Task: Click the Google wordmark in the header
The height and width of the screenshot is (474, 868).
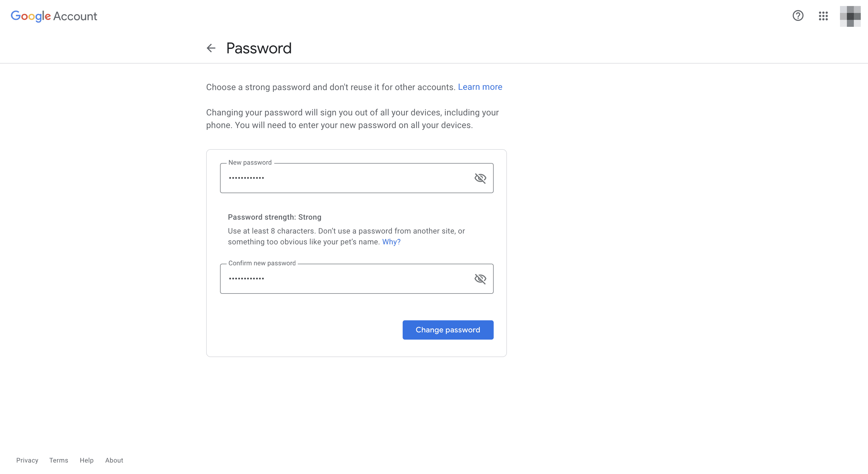Action: 31,16
